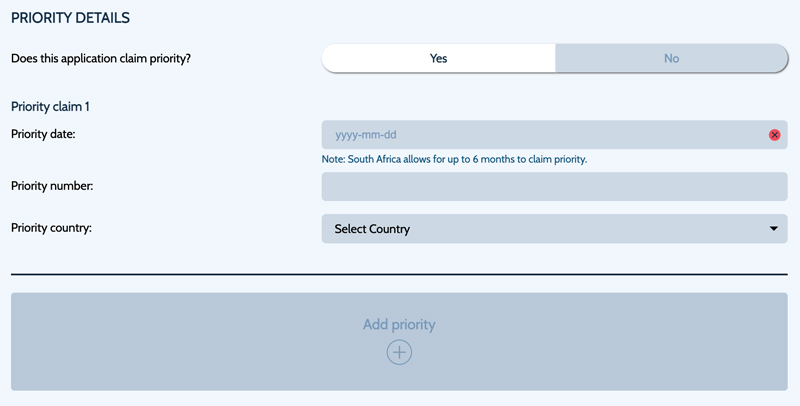Click the yyyy-mm-dd placeholder text

(x=366, y=135)
